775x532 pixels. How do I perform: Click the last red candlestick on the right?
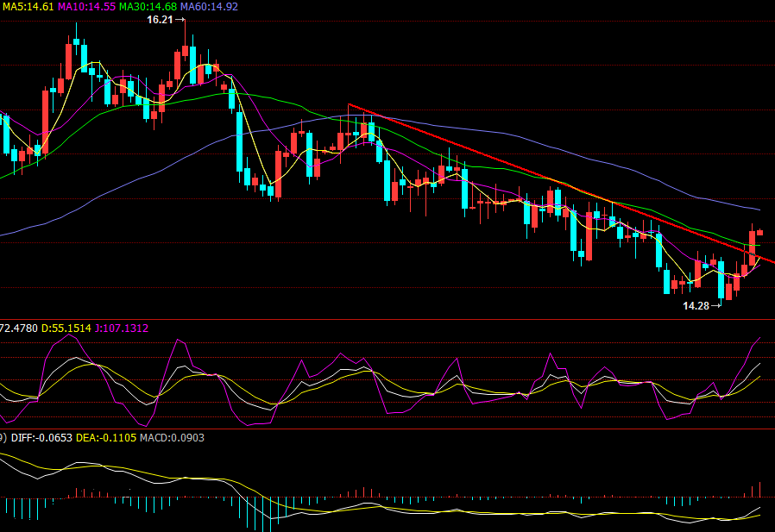760,232
